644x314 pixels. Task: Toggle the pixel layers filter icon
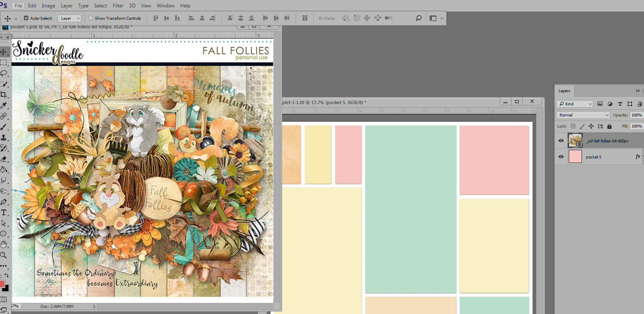click(600, 104)
